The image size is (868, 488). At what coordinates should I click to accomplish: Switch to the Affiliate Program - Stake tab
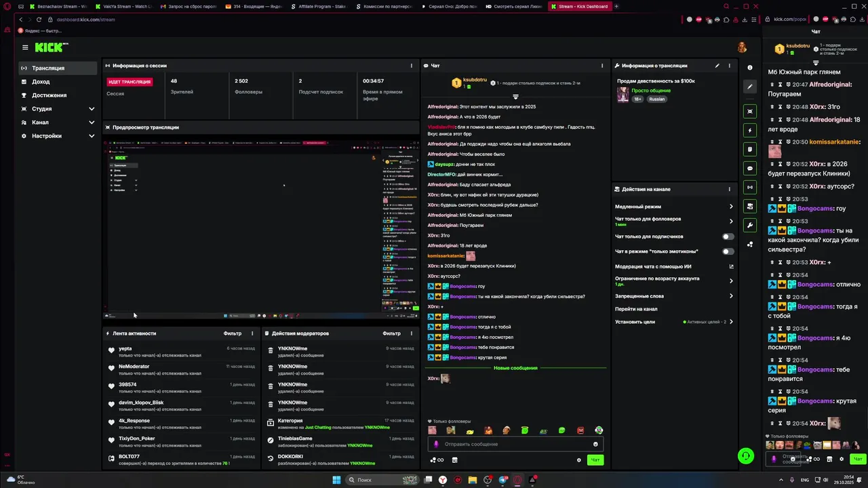click(321, 6)
